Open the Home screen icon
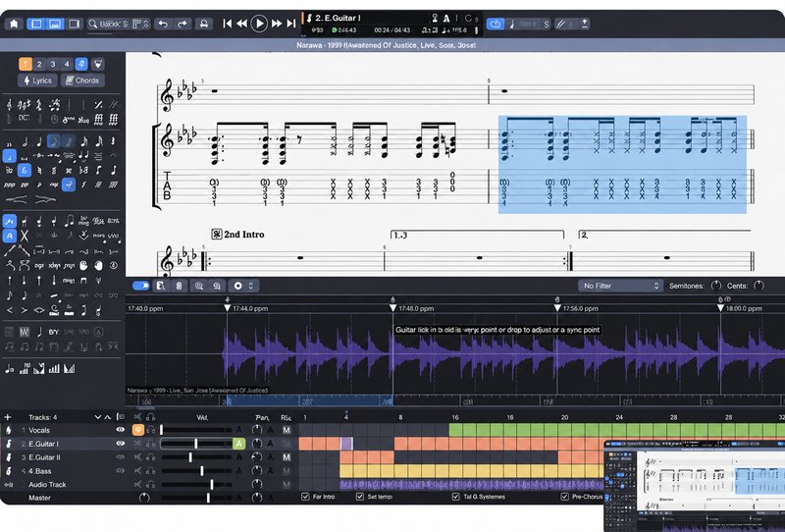The height and width of the screenshot is (532, 785). point(14,24)
